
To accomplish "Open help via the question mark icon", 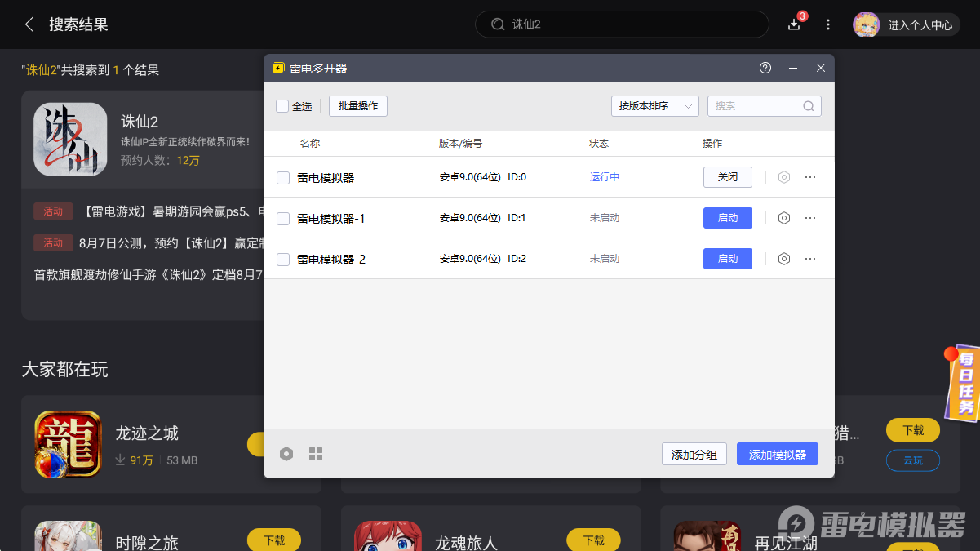I will coord(765,69).
